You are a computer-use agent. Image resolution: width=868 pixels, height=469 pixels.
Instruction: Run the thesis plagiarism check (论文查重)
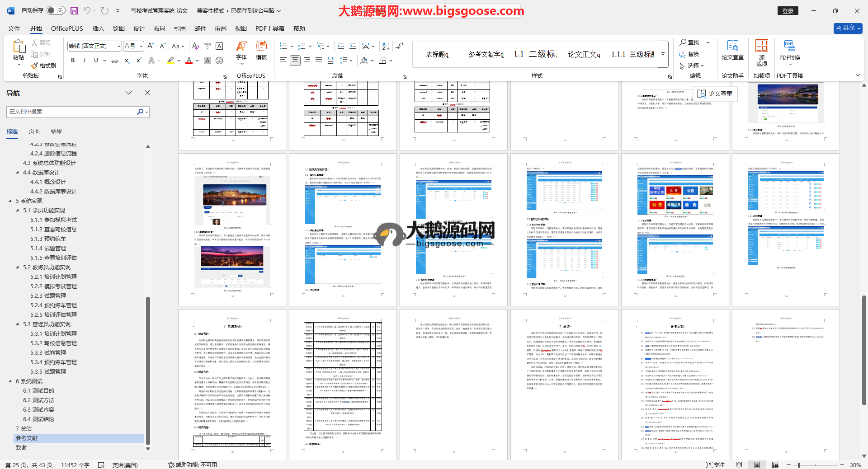pos(732,50)
